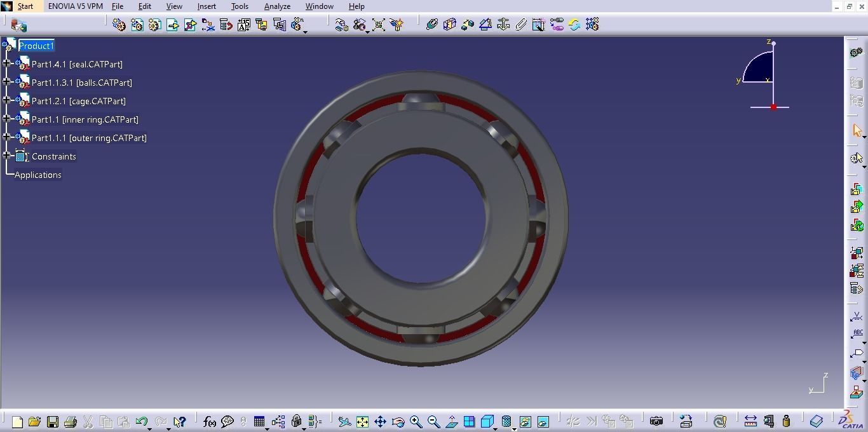Click the What's This help pointer icon
The height and width of the screenshot is (432, 868).
click(x=179, y=422)
